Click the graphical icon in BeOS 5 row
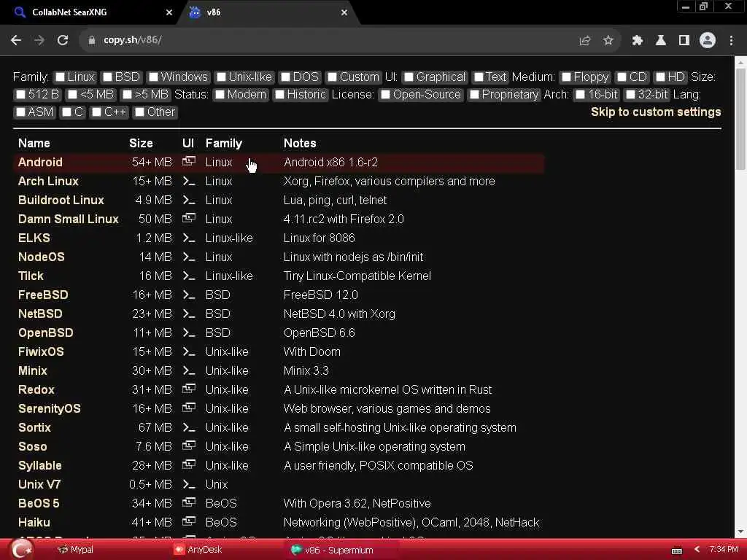747x560 pixels. point(189,502)
